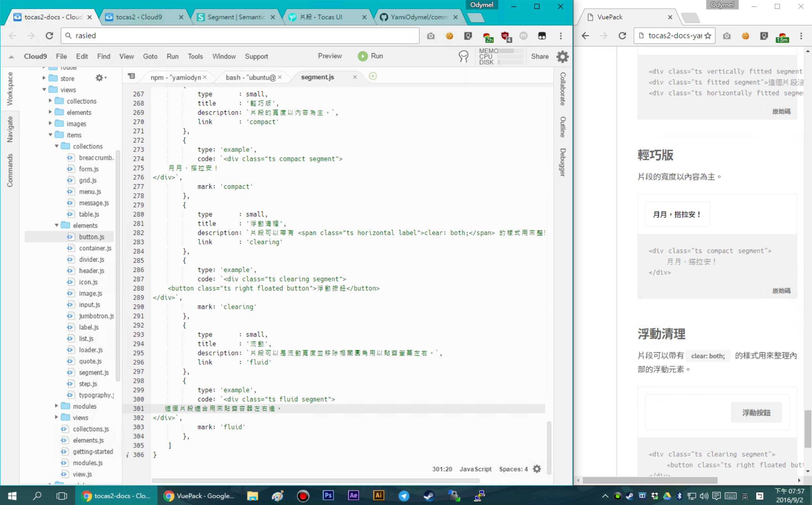Click the workspace tree gear icon
Screen dimensions: 812x505
(100, 78)
